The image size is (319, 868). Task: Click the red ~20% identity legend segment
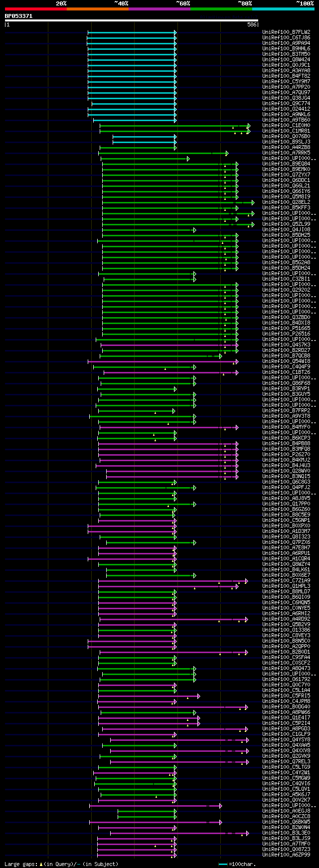click(36, 9)
